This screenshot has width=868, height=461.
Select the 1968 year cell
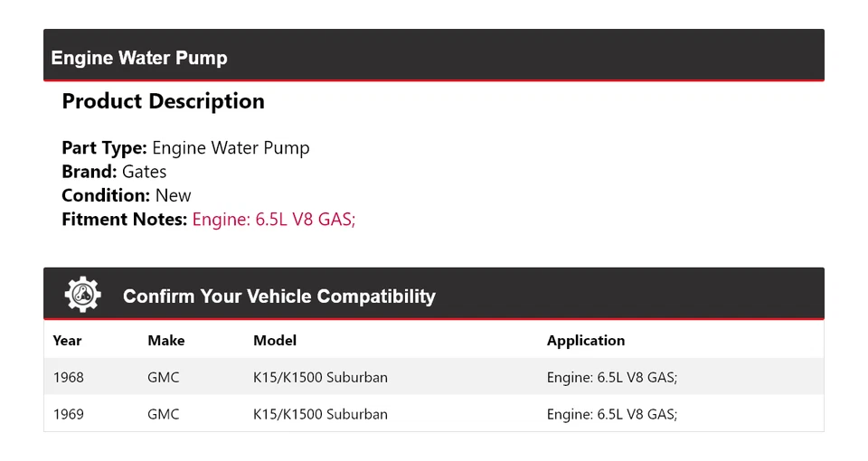pos(68,377)
